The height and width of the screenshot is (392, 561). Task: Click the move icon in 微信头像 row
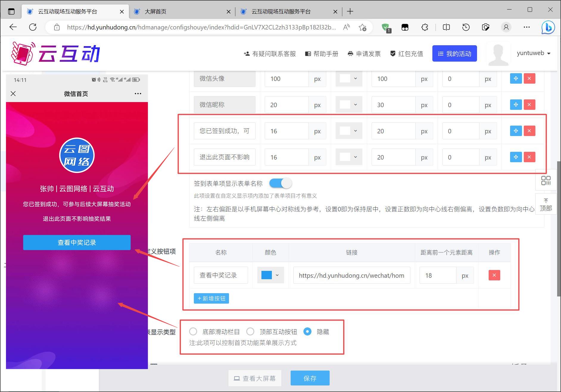point(516,79)
